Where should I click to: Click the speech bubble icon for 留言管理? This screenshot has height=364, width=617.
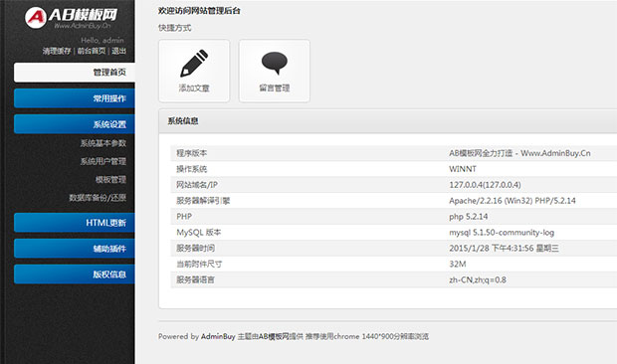(x=275, y=63)
